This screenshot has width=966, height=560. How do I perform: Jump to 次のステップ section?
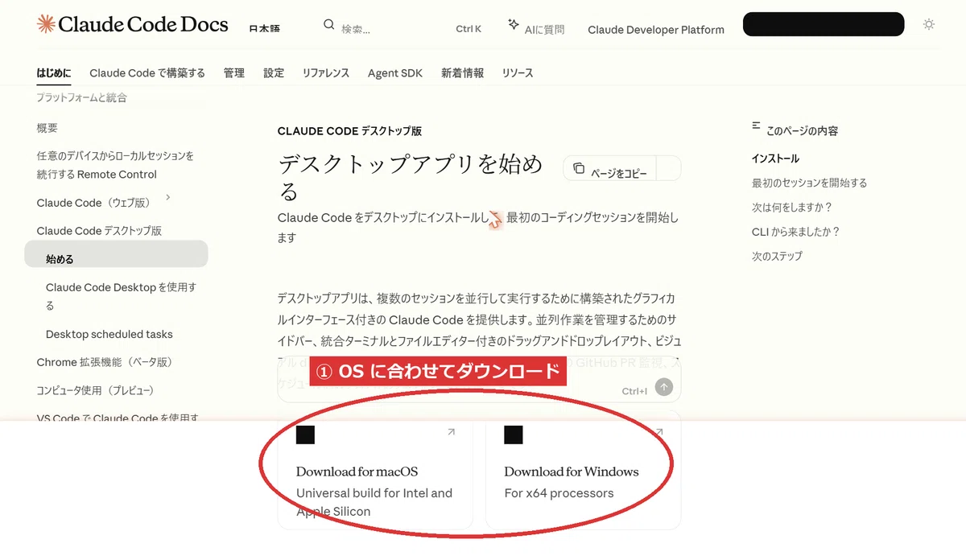[x=777, y=256]
